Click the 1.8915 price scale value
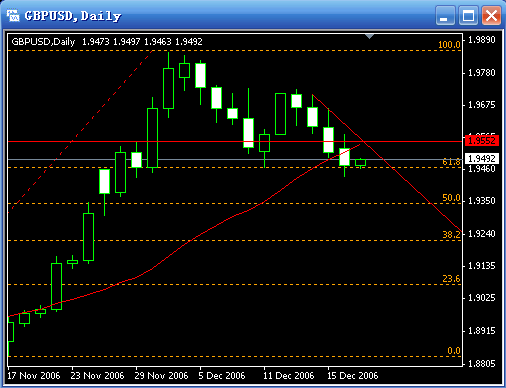 482,331
